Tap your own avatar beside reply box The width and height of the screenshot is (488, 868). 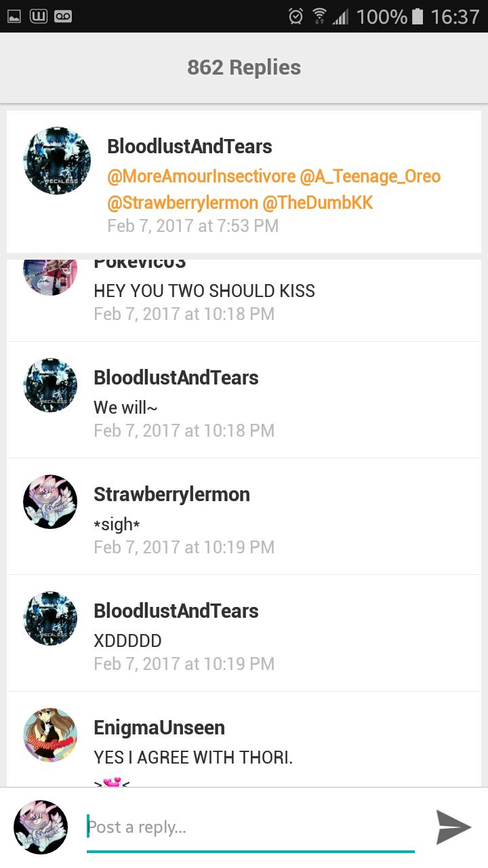click(41, 827)
